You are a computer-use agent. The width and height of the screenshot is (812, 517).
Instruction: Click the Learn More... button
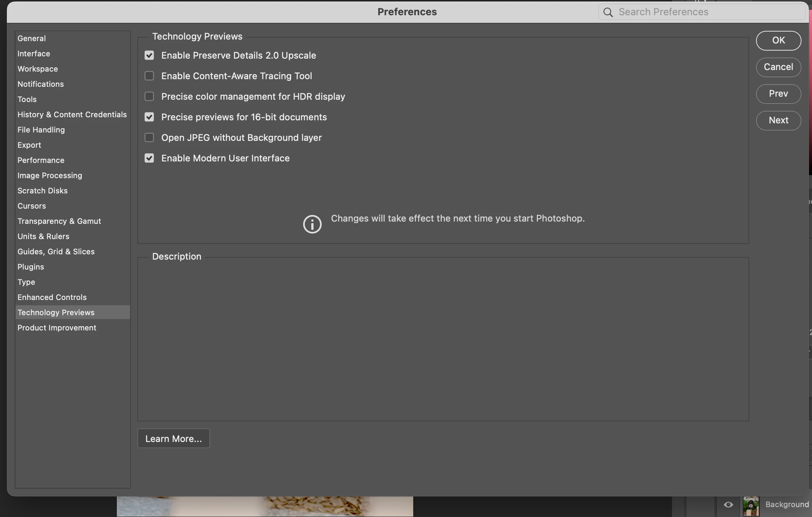[174, 439]
